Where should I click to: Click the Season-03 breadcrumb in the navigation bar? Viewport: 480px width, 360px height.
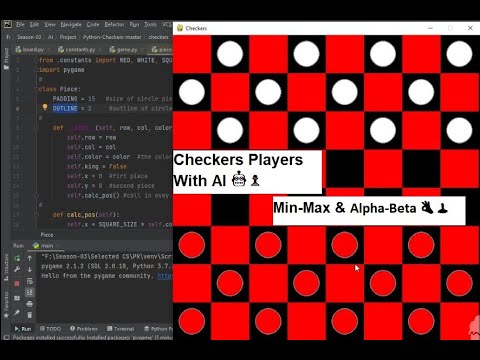pos(29,37)
